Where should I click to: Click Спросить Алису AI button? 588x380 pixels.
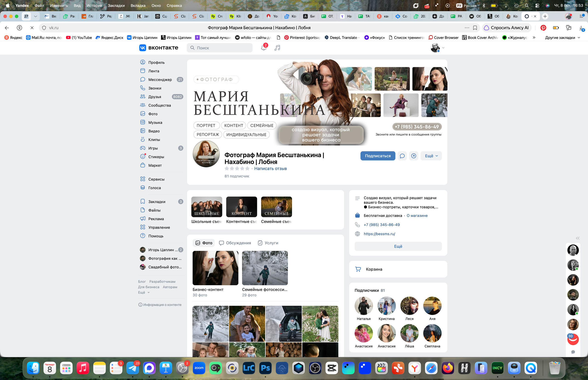point(506,28)
